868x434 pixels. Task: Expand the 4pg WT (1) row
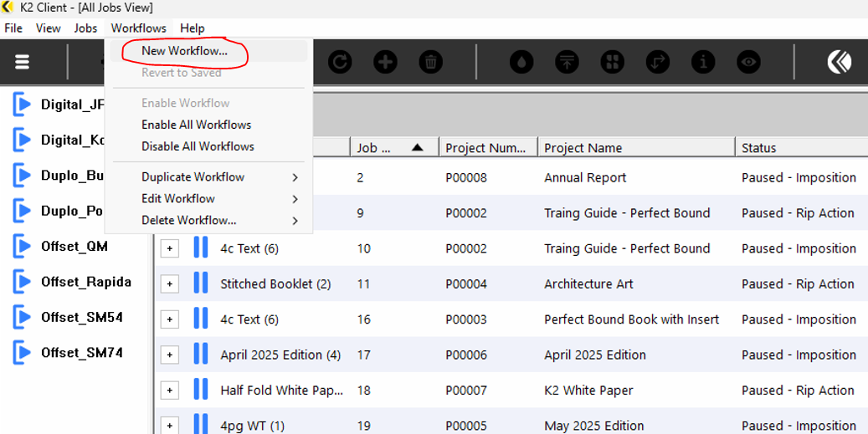[169, 426]
